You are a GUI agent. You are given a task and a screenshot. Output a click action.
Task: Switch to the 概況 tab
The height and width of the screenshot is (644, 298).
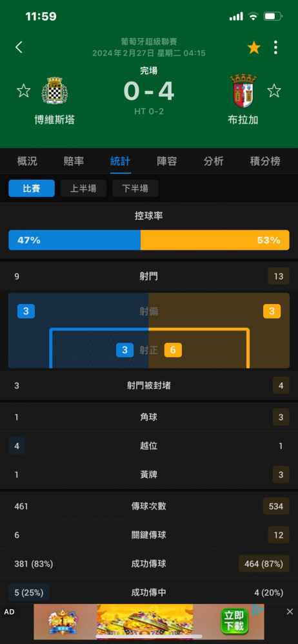click(x=27, y=161)
